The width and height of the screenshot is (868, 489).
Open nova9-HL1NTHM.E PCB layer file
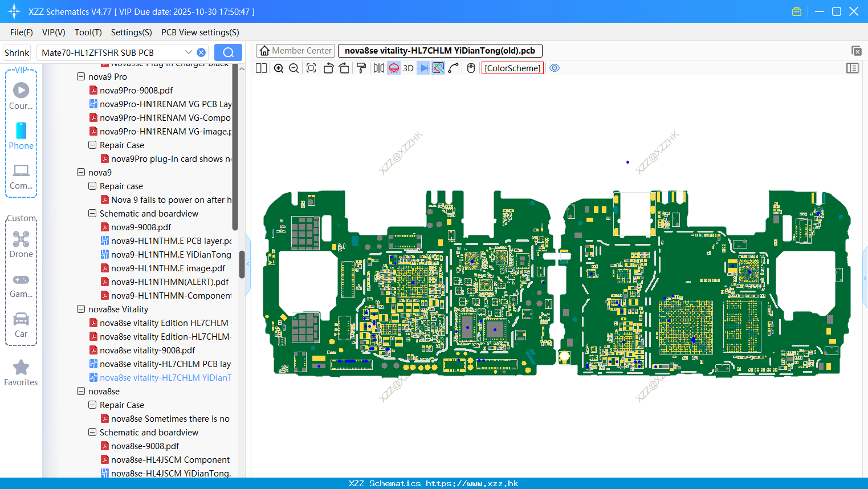tap(171, 241)
